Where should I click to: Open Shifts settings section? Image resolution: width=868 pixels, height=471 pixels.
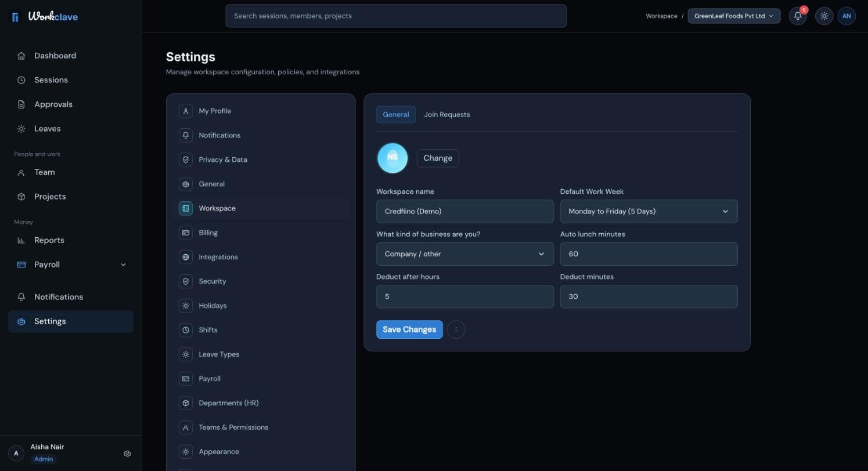point(261,330)
